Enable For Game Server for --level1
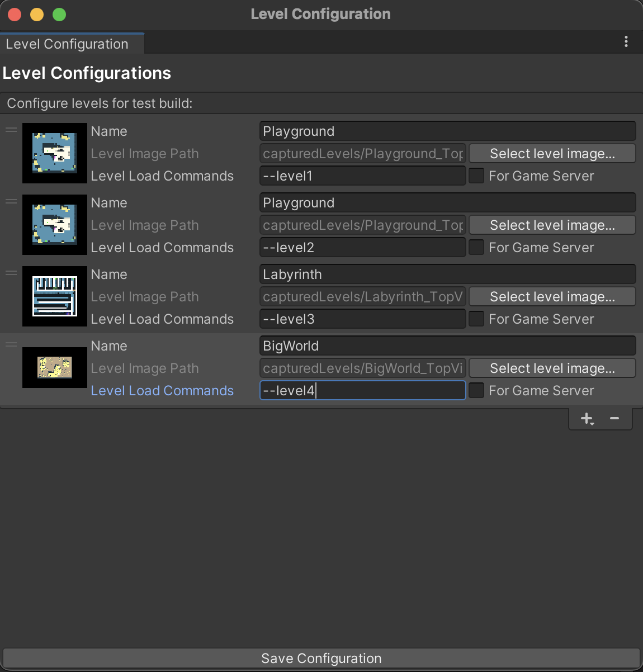The width and height of the screenshot is (643, 672). point(476,176)
